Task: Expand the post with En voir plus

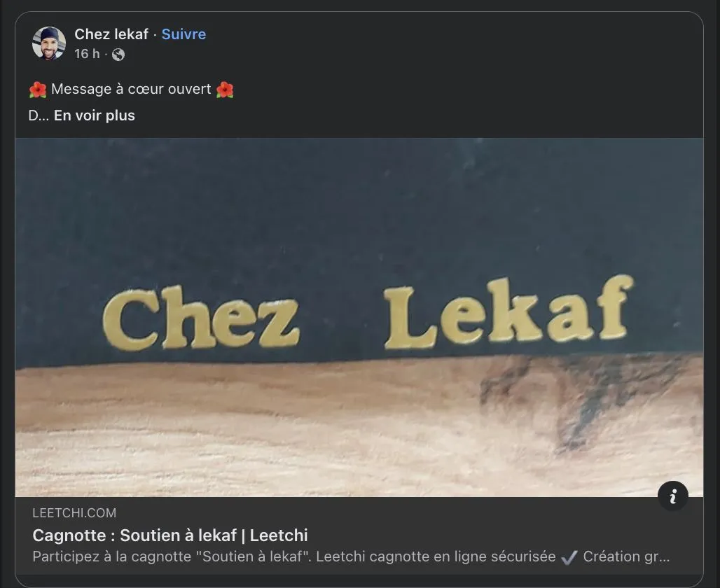Action: [x=94, y=115]
